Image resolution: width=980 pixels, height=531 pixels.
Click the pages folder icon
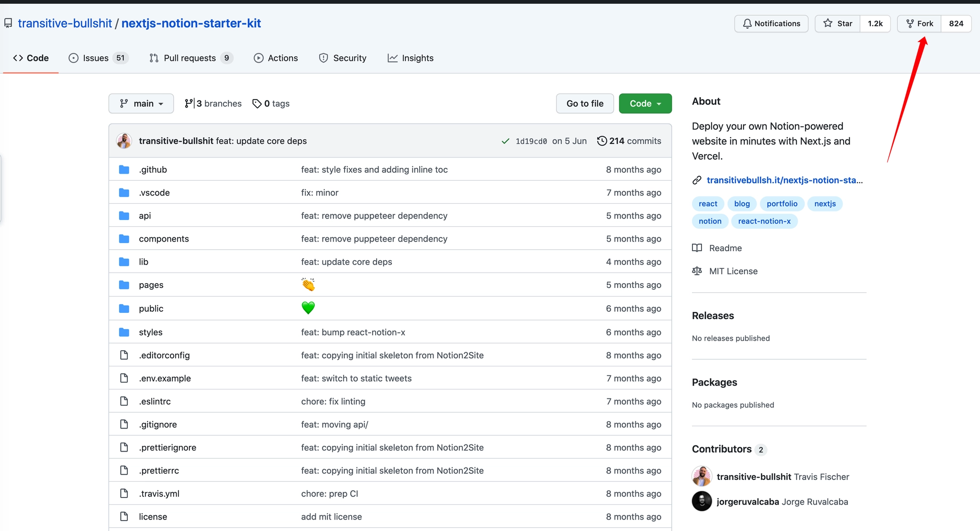pos(124,285)
